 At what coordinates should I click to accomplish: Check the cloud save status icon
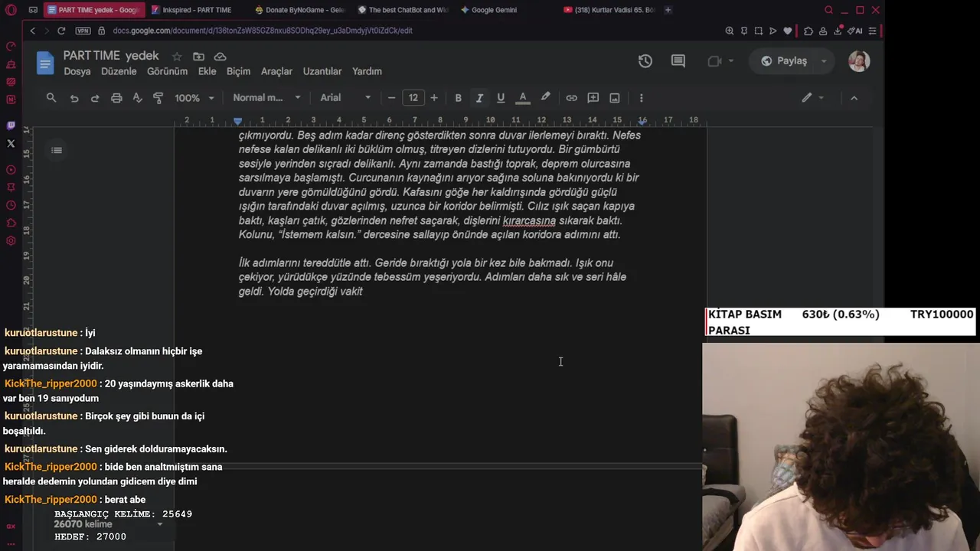(220, 57)
